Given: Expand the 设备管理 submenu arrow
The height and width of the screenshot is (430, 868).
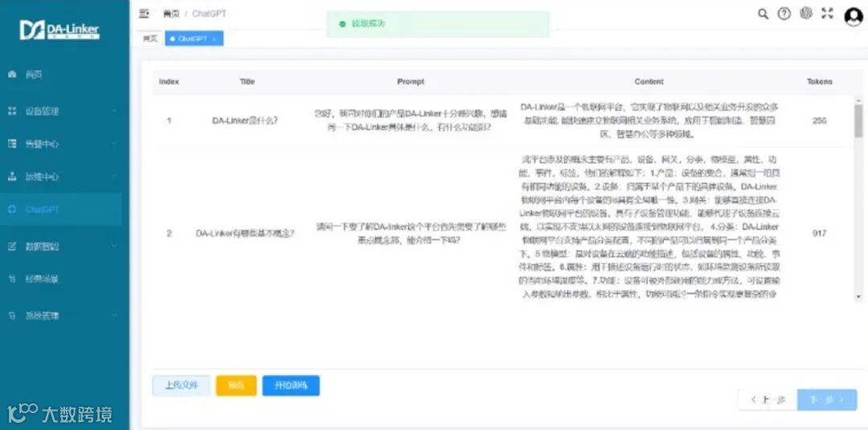Looking at the screenshot, I should click(114, 111).
